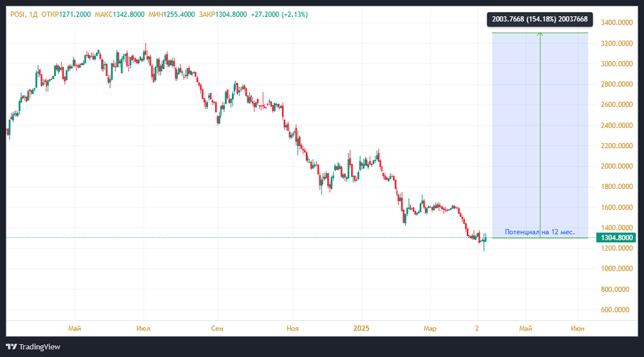Click the 'Июл' label on time axis

(144, 329)
